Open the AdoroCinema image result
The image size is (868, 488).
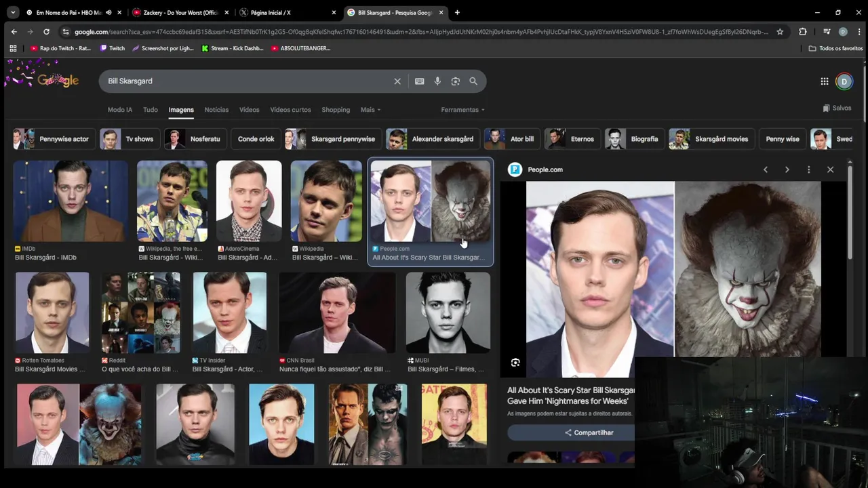[249, 201]
